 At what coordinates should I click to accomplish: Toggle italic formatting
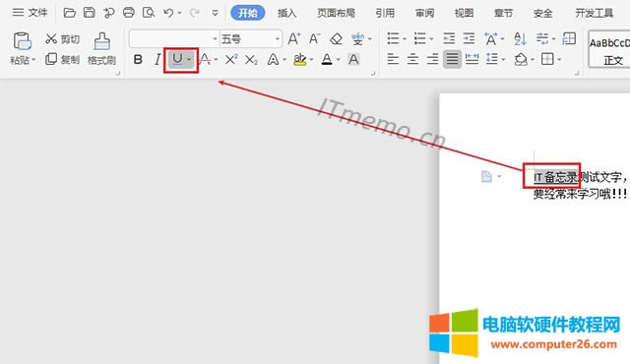point(157,60)
